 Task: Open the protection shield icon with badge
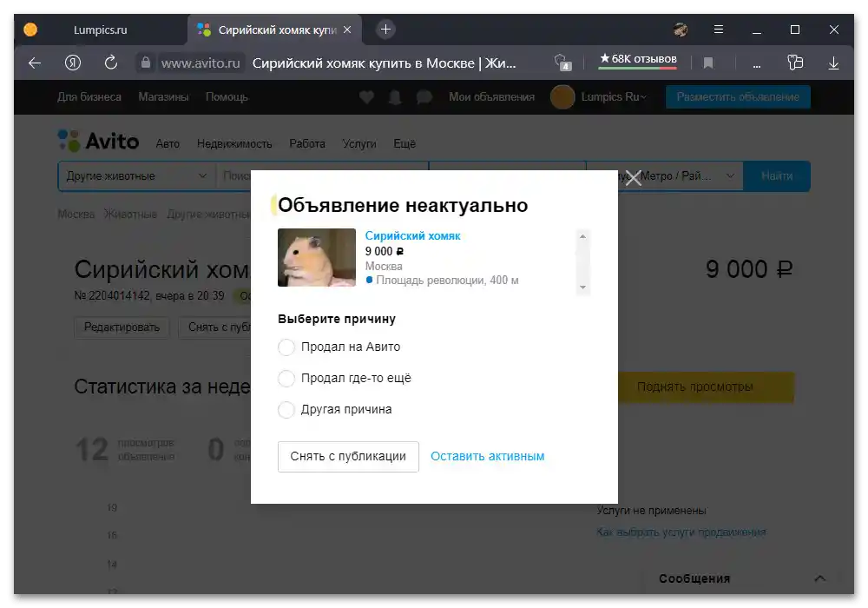[562, 62]
